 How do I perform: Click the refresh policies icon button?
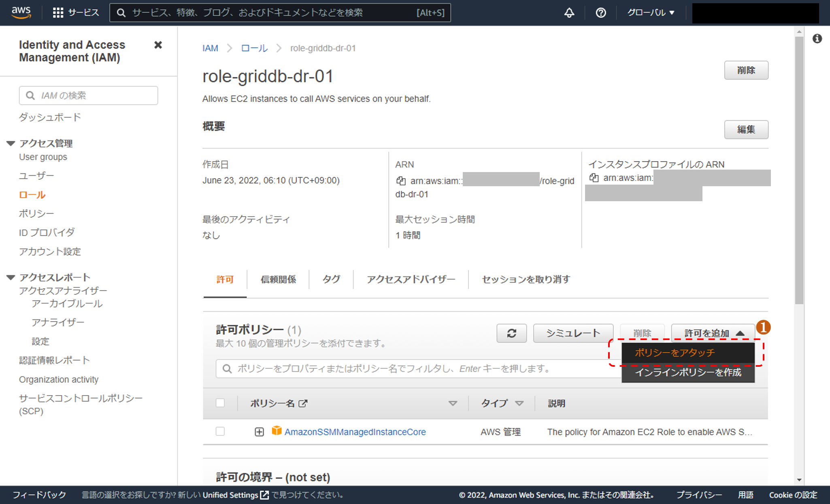[512, 333]
